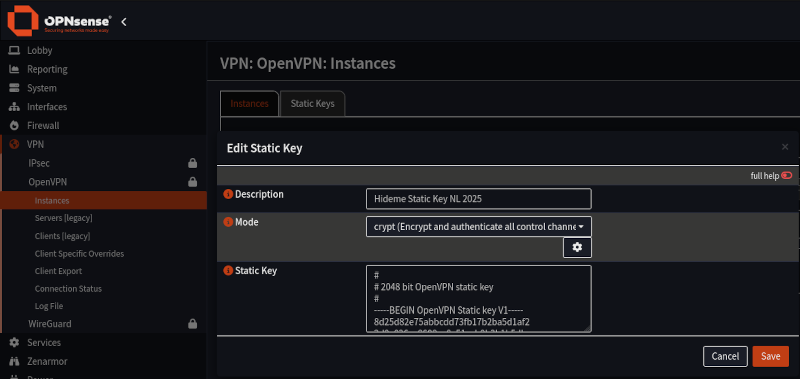Viewport: 800px width, 379px height.
Task: Open the Mode dropdown
Action: pos(479,226)
